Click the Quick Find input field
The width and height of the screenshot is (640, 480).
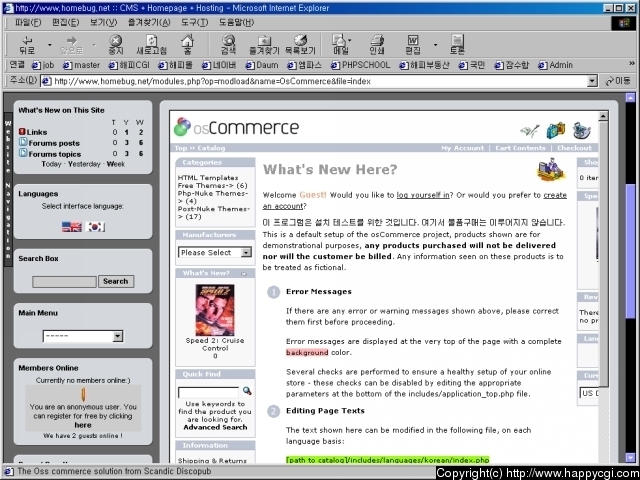[209, 393]
